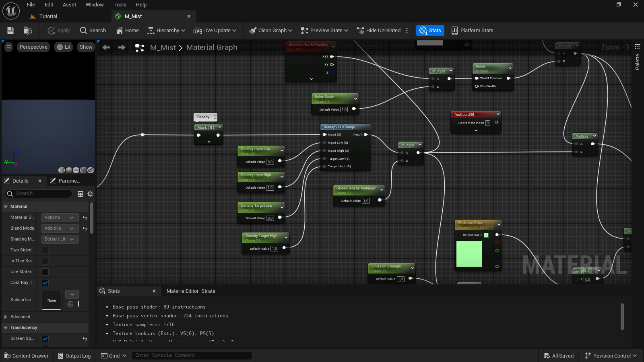Click the viewport Show button

tap(86, 47)
